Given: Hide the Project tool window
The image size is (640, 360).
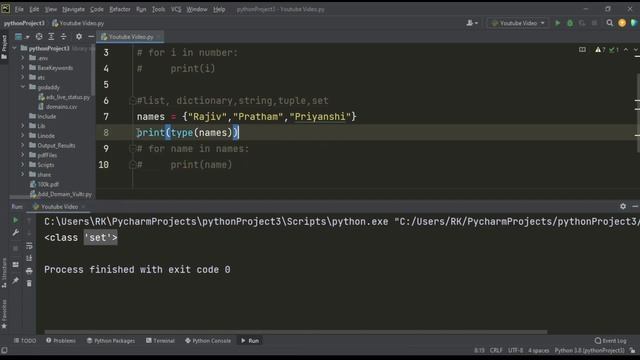Looking at the screenshot, I should coord(91,37).
